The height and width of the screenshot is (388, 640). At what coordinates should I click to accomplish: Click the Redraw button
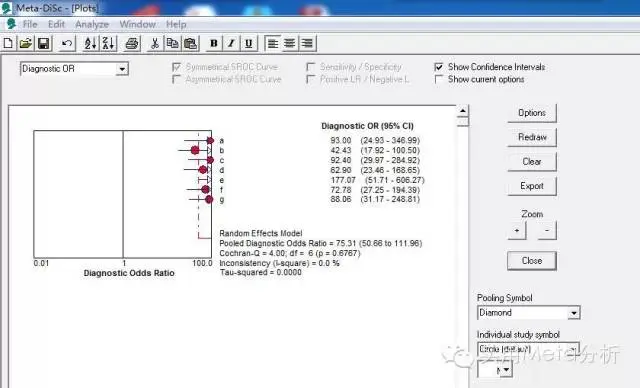pos(532,137)
